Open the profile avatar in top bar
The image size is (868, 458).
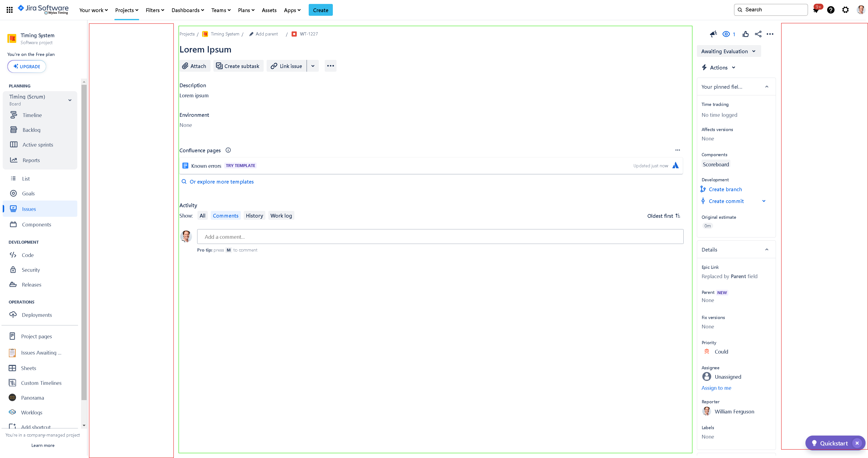point(860,10)
